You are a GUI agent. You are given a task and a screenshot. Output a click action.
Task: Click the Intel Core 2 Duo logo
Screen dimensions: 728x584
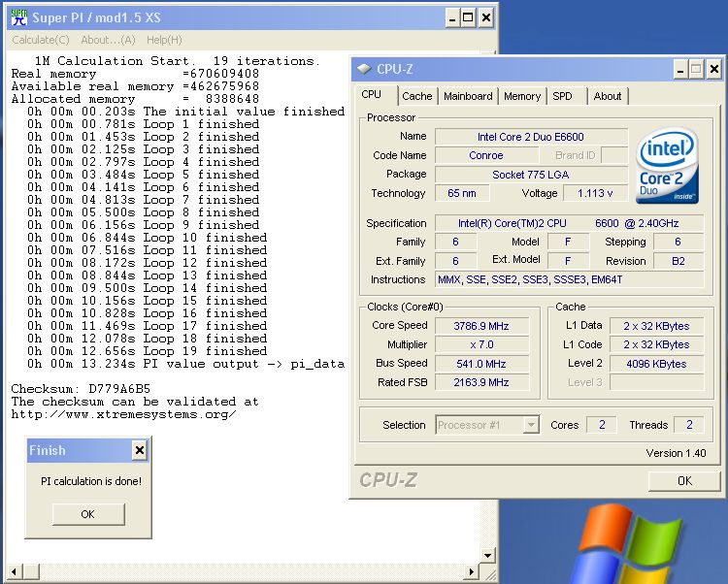click(x=667, y=166)
